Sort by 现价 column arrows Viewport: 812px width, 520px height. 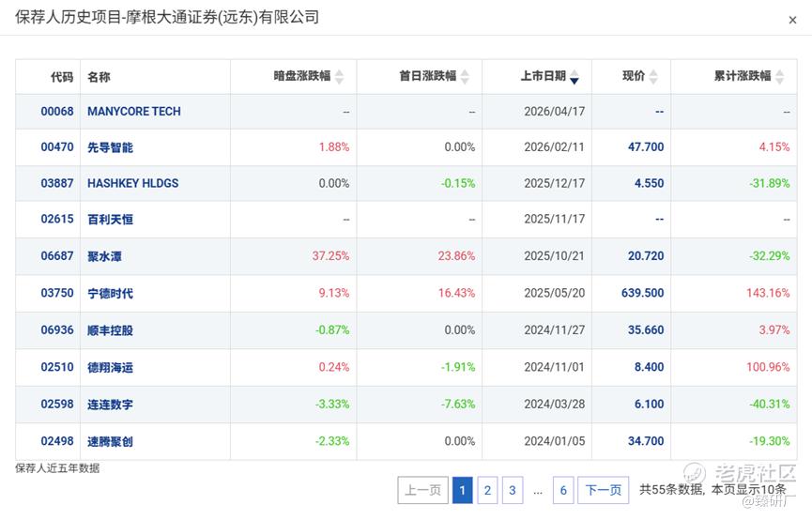tap(653, 77)
